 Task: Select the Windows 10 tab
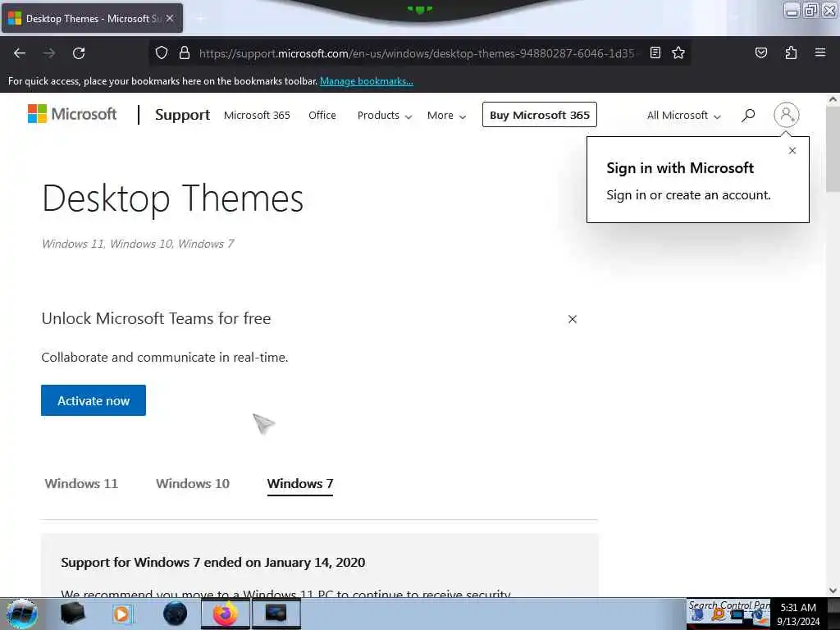192,484
